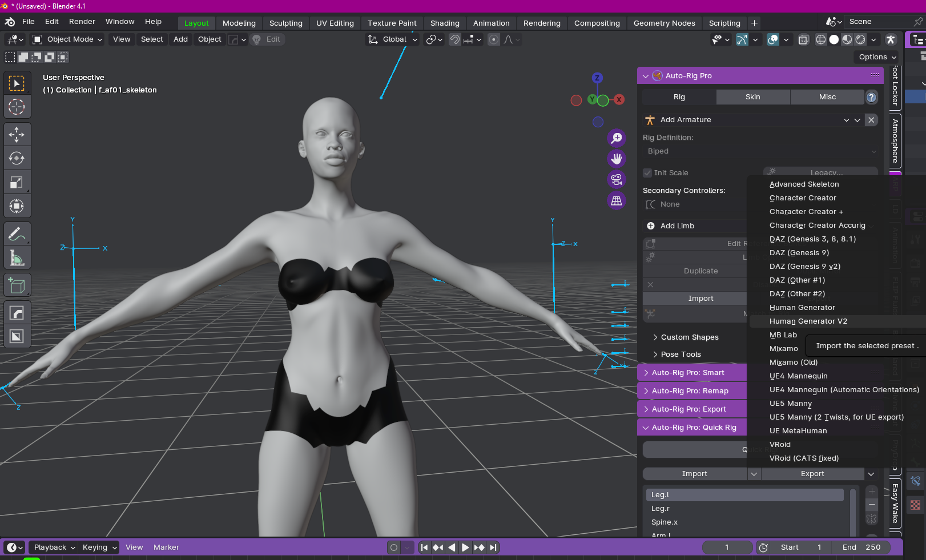
Task: Toggle viewport gizmos visibility
Action: (742, 39)
